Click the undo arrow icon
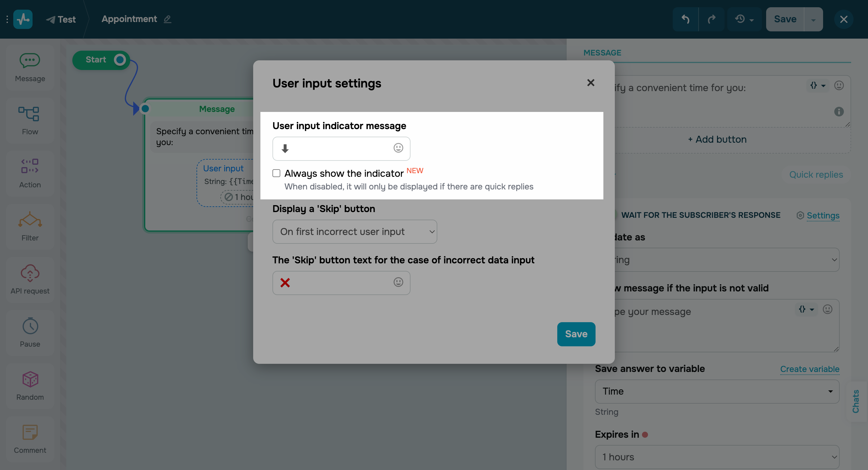 (x=686, y=19)
